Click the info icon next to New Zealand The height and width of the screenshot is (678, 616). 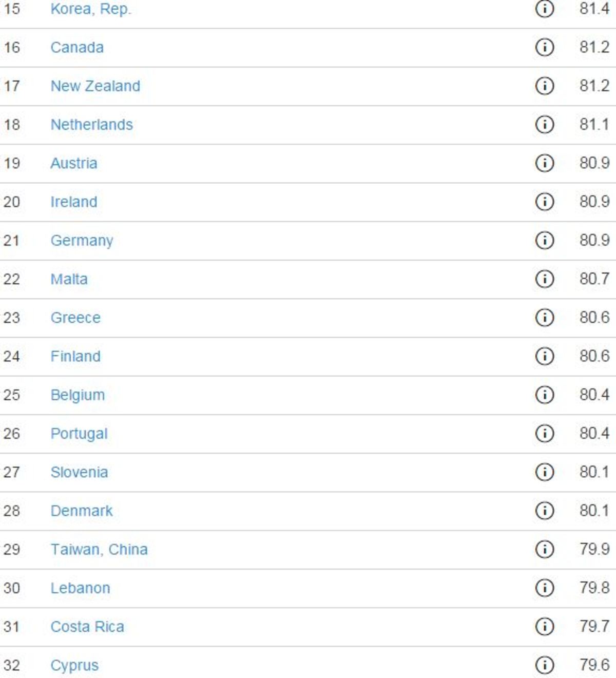pyautogui.click(x=545, y=86)
